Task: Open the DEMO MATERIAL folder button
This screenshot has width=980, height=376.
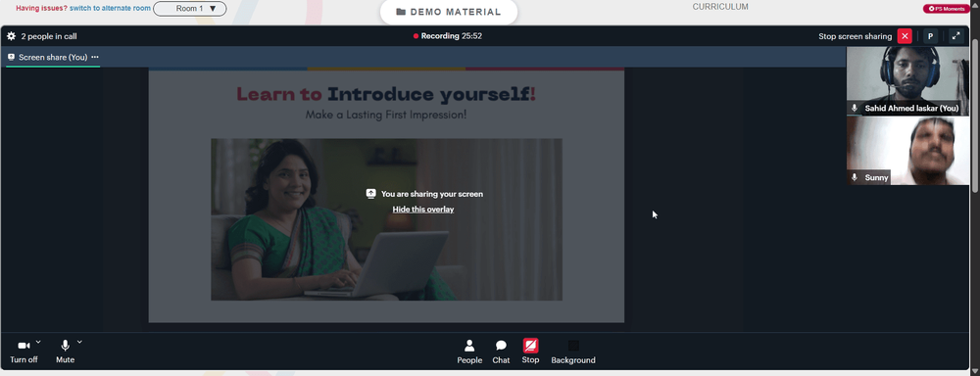Action: point(449,12)
